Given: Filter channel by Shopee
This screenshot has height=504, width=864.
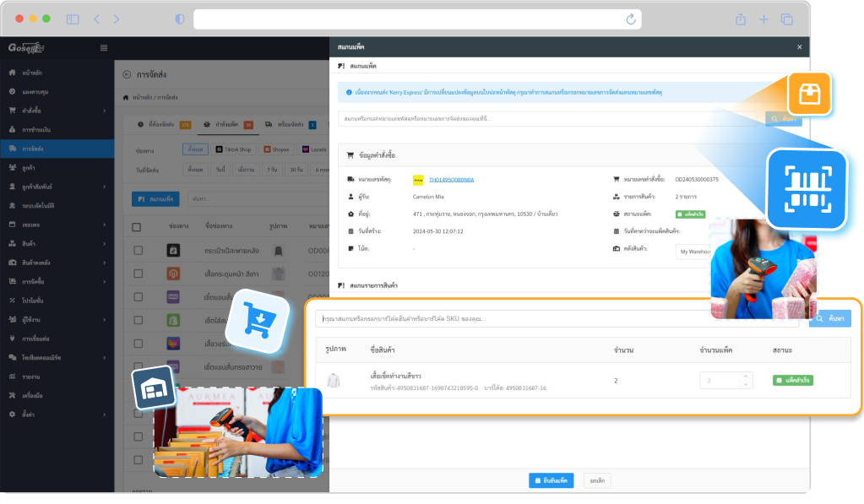Looking at the screenshot, I should pyautogui.click(x=277, y=149).
